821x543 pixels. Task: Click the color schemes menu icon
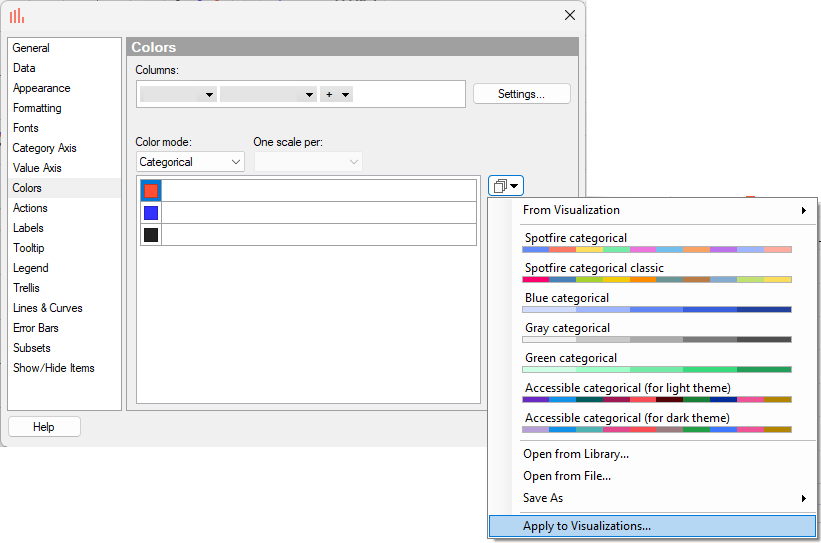click(505, 185)
